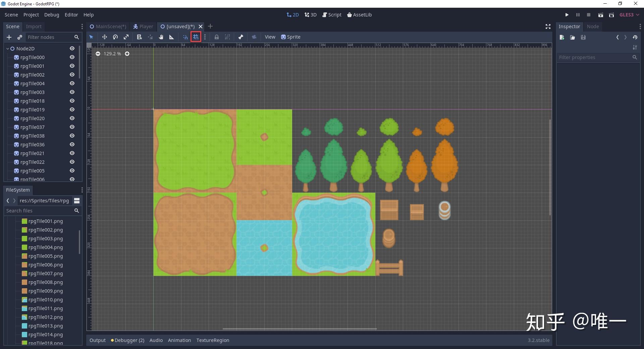Hide the rpgTile000 node
The height and width of the screenshot is (349, 644).
tap(72, 57)
